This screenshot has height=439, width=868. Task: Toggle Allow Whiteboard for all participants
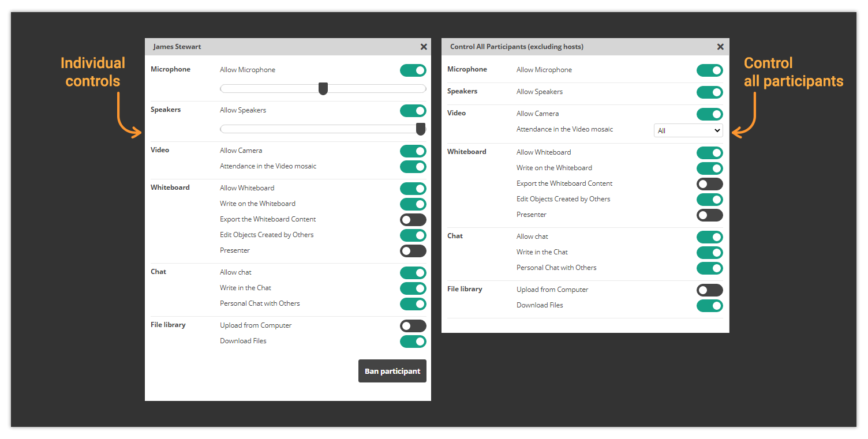tap(710, 153)
